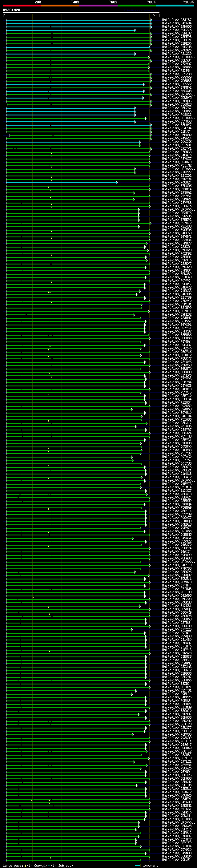Image resolution: width=197 pixels, height=868 pixels.
Task: Select label UniRef100_C4FUE3
Action: [x=177, y=389]
